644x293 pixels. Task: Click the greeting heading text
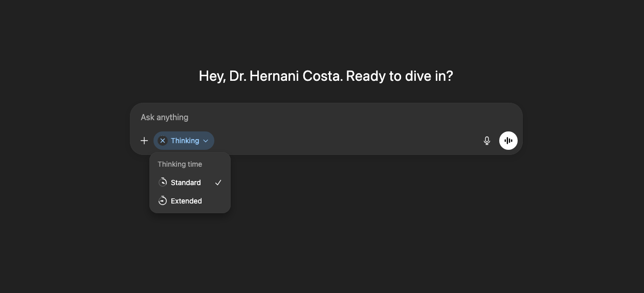326,76
